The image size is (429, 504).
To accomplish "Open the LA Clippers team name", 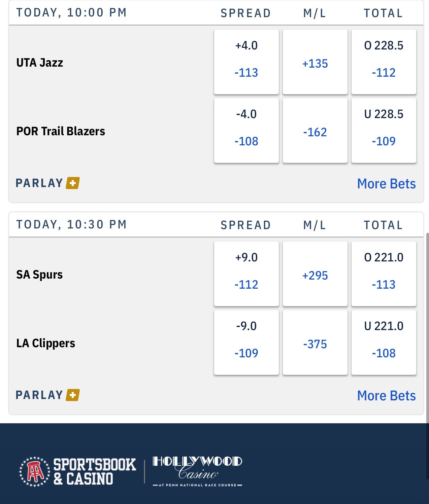I will click(46, 343).
